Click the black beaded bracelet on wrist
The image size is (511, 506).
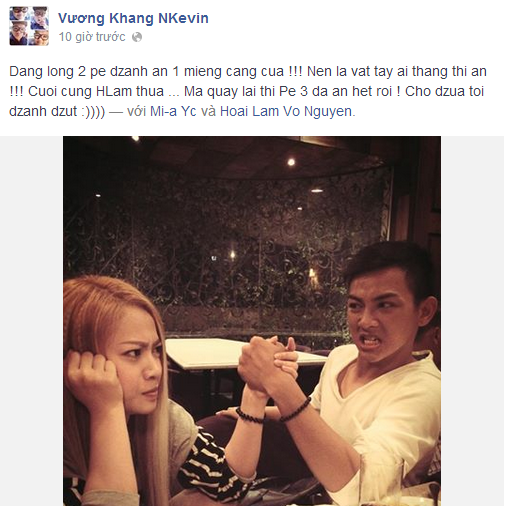[x=296, y=411]
